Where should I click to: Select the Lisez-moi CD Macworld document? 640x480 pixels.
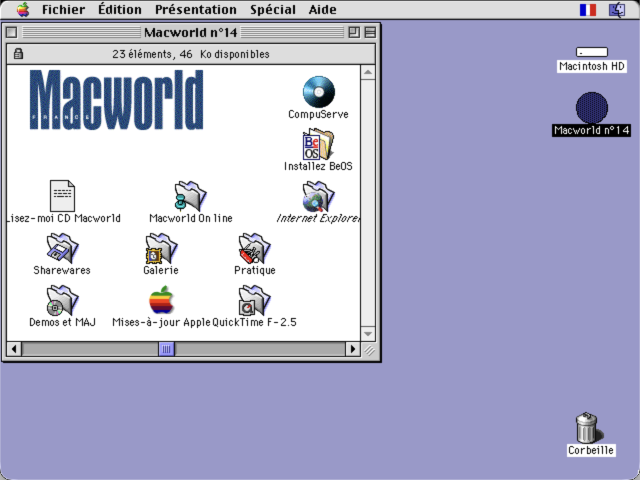[x=62, y=196]
